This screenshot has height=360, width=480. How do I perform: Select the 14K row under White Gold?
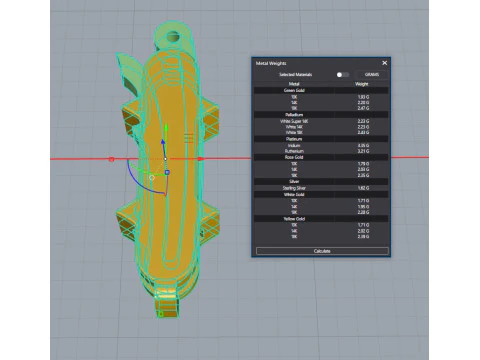pyautogui.click(x=321, y=207)
